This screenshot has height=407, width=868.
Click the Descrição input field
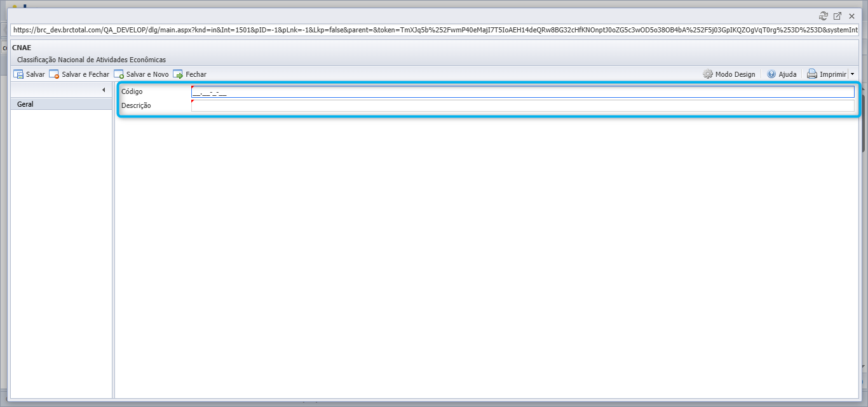[x=522, y=105]
